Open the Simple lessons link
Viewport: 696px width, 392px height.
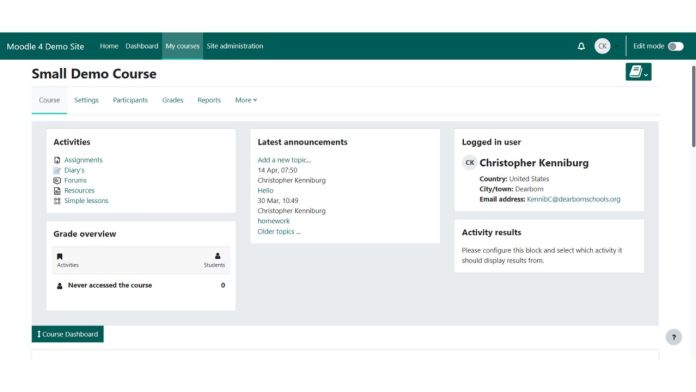coord(86,201)
